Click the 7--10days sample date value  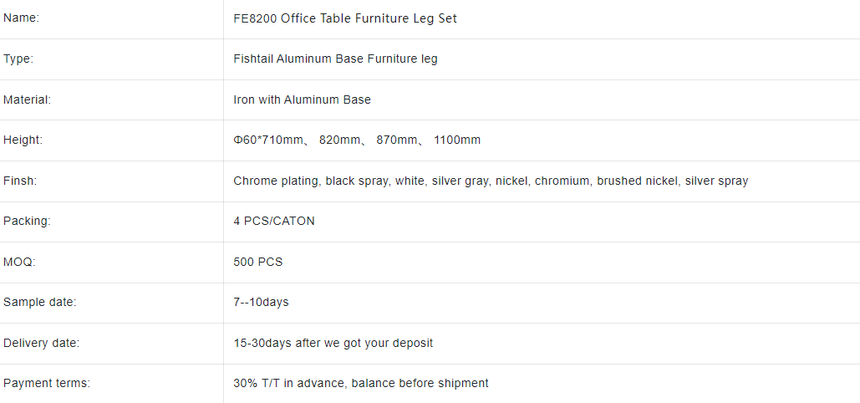tap(261, 302)
